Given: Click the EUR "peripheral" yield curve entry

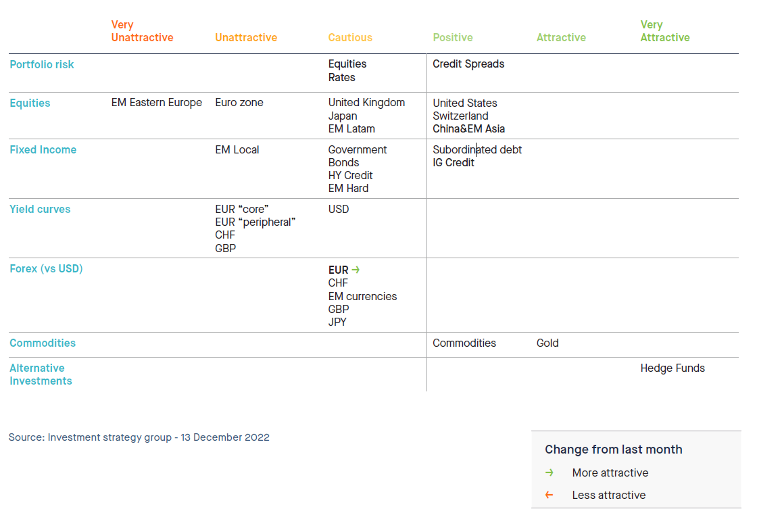Looking at the screenshot, I should tap(255, 222).
